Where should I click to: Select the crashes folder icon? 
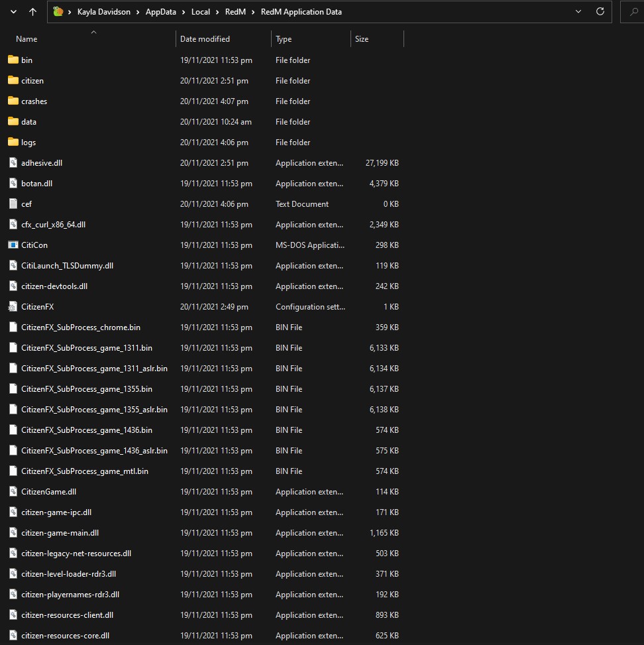[13, 101]
